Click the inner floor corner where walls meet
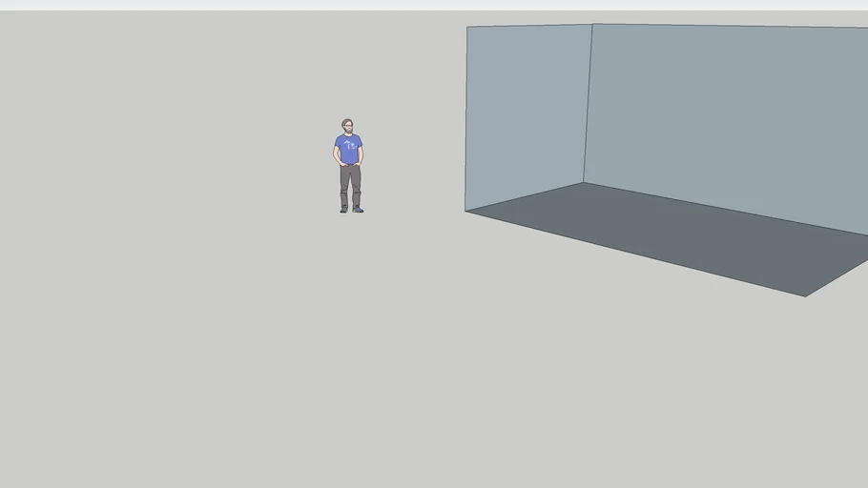The width and height of the screenshot is (868, 488). pos(584,183)
